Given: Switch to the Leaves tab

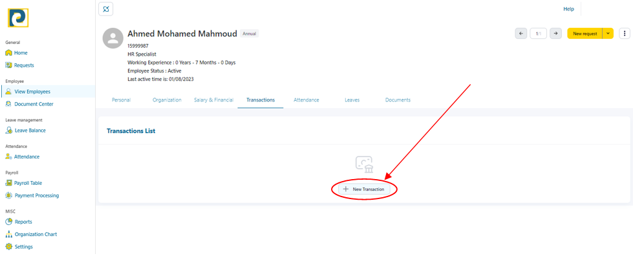Looking at the screenshot, I should [x=352, y=100].
